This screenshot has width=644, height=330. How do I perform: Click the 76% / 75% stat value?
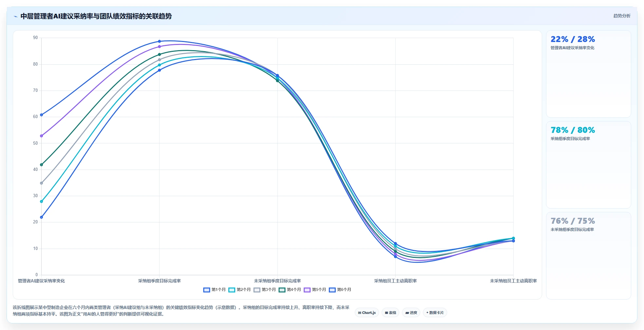573,221
